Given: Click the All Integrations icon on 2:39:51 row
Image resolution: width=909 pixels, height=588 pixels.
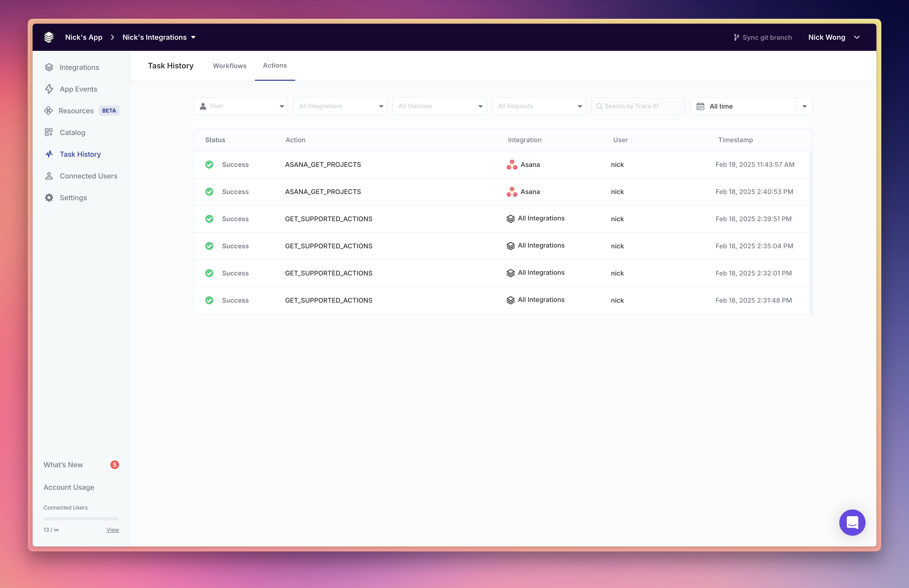Looking at the screenshot, I should tap(511, 219).
